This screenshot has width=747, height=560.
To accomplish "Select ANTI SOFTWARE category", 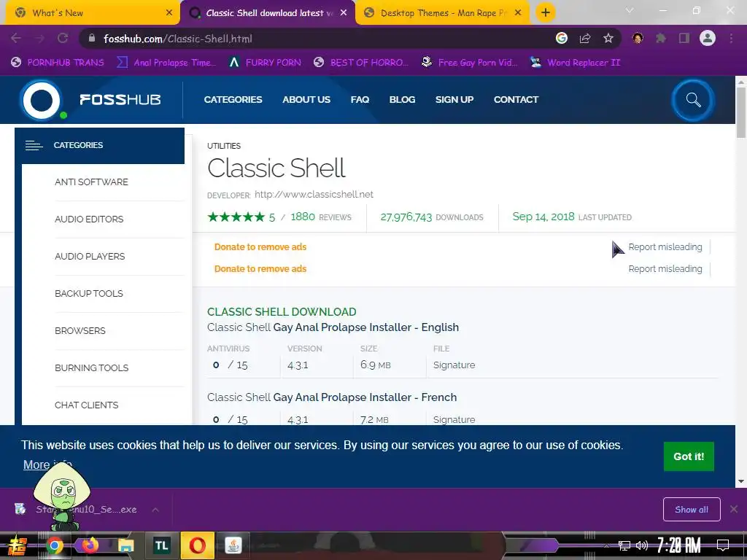I will pyautogui.click(x=91, y=182).
